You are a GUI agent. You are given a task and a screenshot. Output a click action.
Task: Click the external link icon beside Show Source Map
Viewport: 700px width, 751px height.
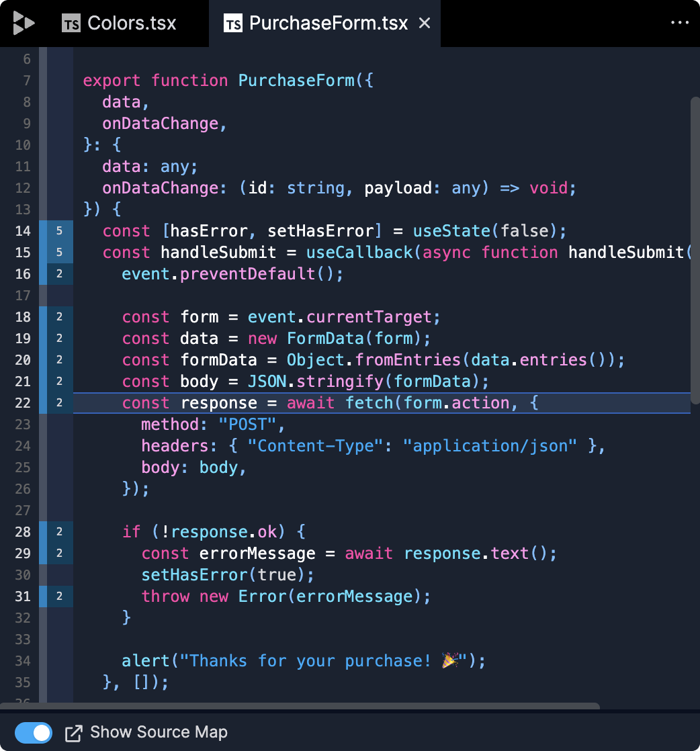pyautogui.click(x=73, y=733)
